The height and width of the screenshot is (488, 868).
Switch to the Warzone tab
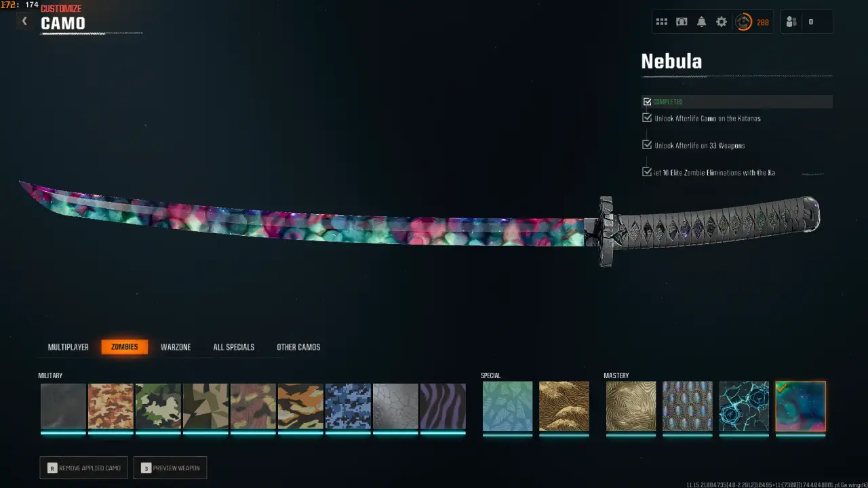[176, 347]
